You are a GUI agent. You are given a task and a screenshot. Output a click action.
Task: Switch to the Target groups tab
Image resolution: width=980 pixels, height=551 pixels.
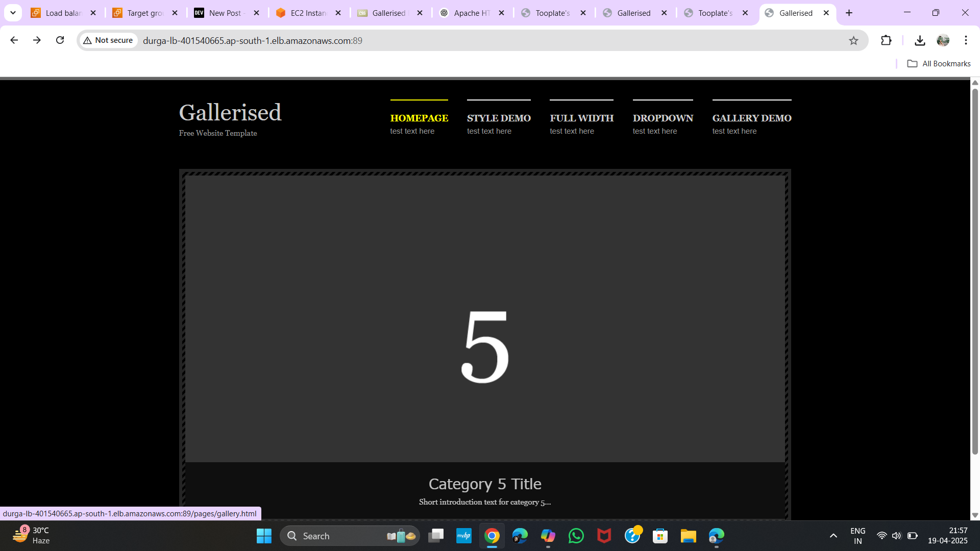138,13
